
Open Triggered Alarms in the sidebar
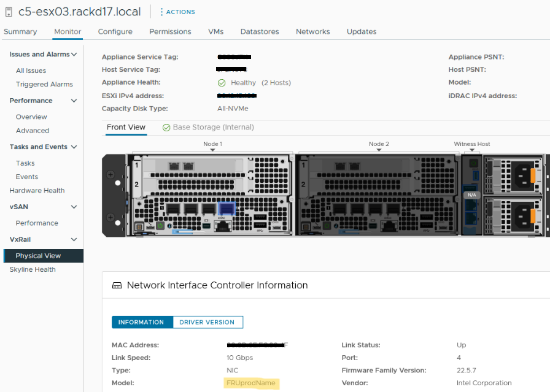pos(44,84)
